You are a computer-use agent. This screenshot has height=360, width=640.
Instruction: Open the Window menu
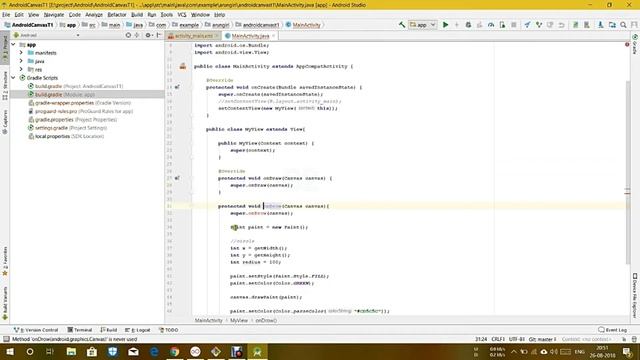200,15
